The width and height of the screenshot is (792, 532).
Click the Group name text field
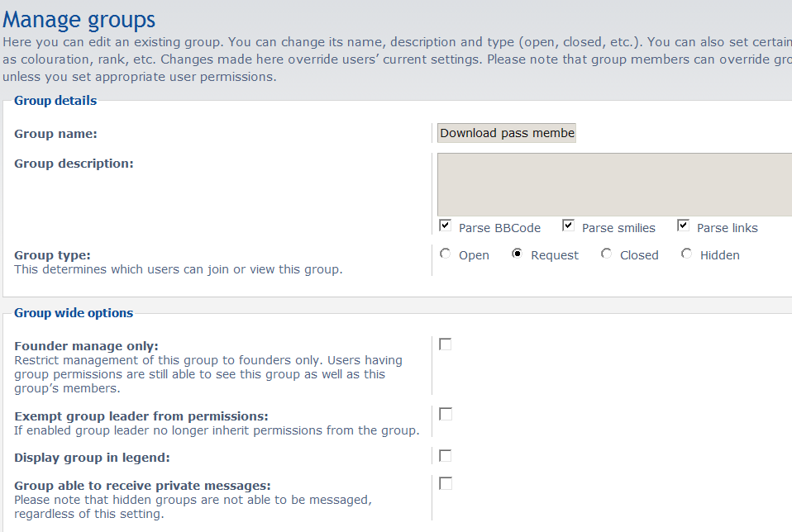pyautogui.click(x=506, y=133)
